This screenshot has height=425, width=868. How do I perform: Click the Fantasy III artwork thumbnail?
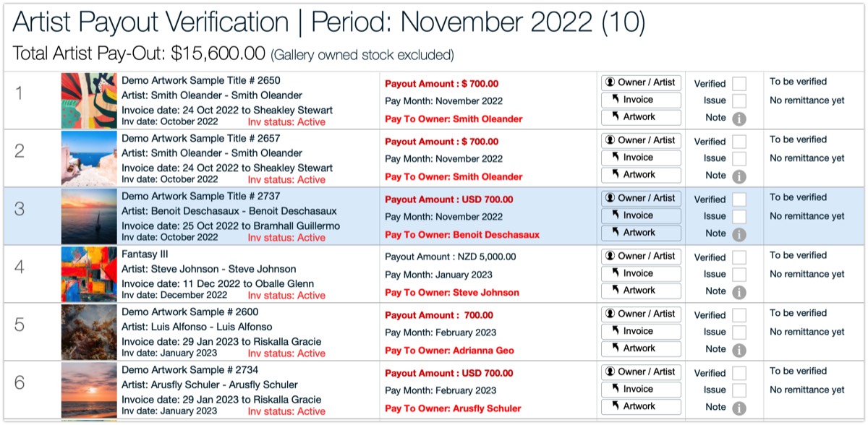89,274
